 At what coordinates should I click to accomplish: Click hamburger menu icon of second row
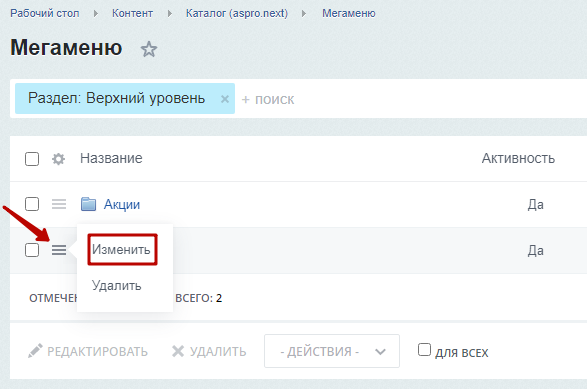(59, 250)
